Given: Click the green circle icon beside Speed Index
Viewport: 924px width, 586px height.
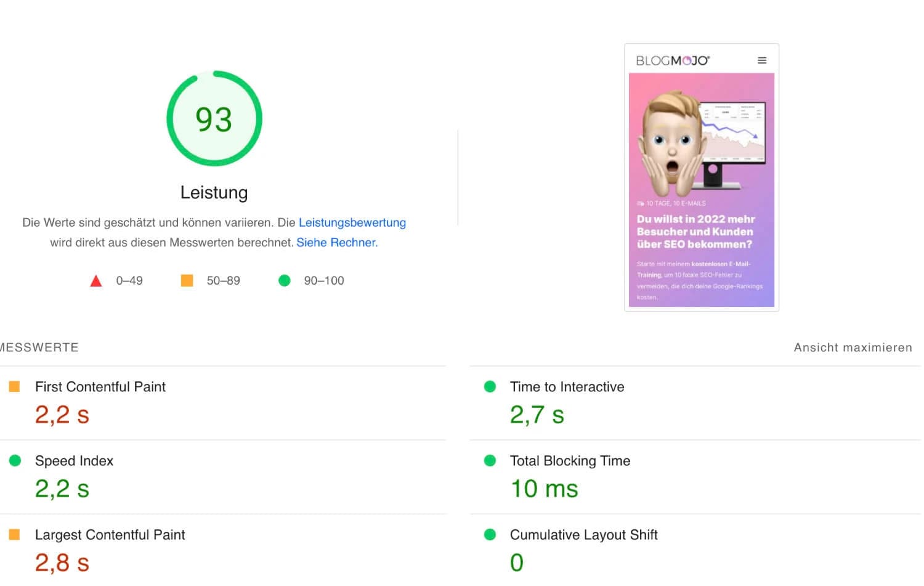Looking at the screenshot, I should [x=14, y=460].
